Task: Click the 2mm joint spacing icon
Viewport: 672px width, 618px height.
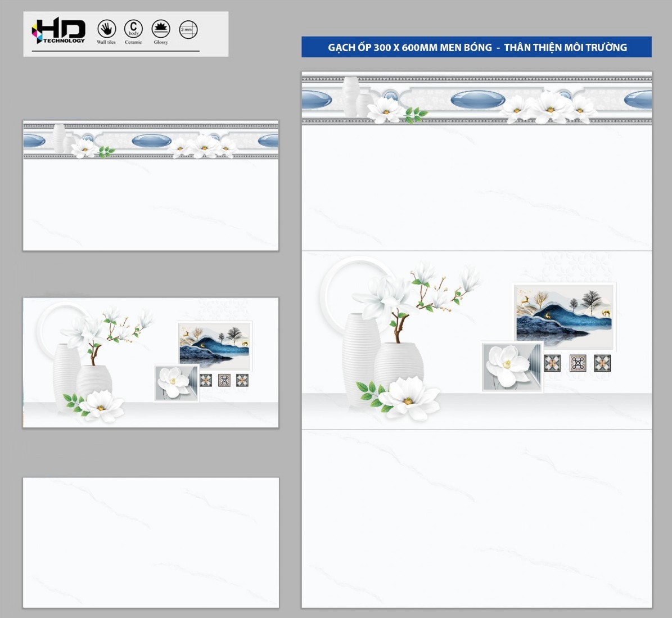Action: tap(188, 29)
